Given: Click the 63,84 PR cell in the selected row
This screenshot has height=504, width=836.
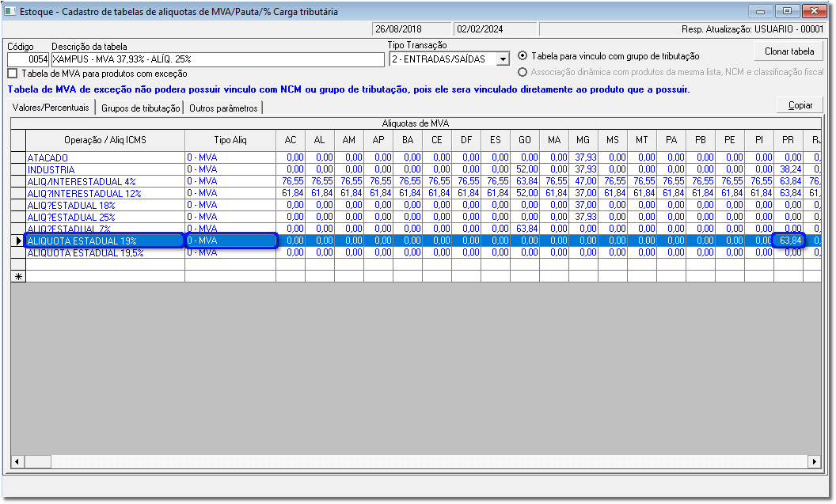Looking at the screenshot, I should [788, 241].
